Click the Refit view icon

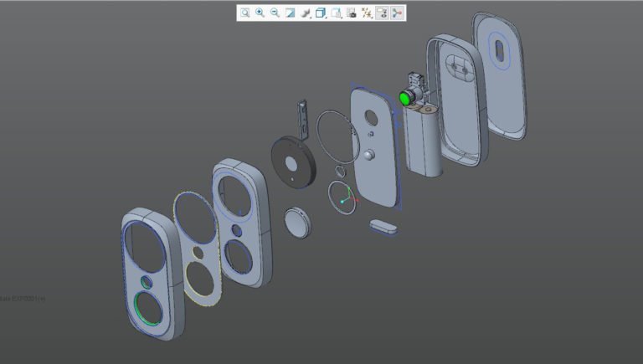tap(244, 13)
